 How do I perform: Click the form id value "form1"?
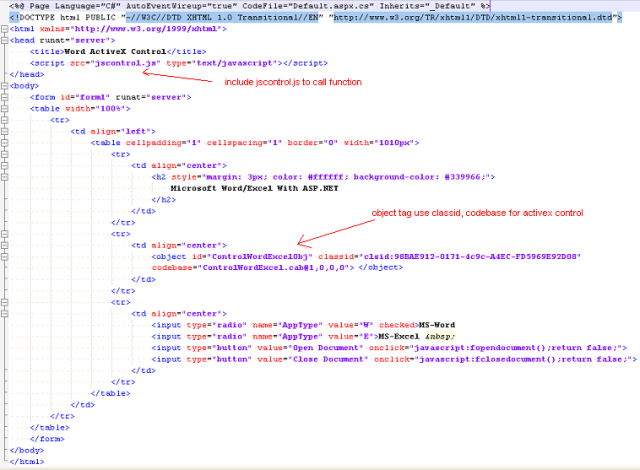[x=93, y=98]
